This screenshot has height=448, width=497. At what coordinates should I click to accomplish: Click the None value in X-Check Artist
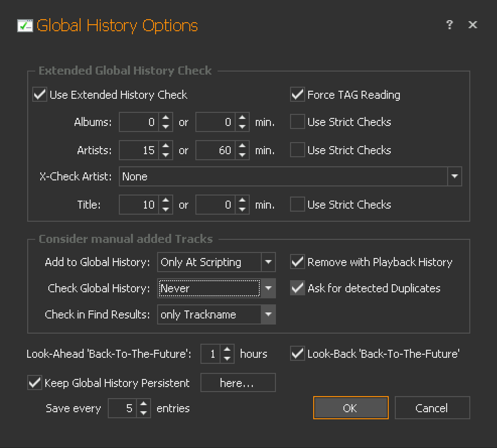135,176
